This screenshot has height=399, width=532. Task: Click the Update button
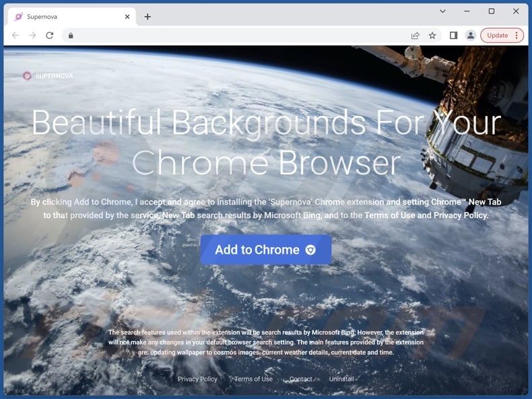coord(498,35)
